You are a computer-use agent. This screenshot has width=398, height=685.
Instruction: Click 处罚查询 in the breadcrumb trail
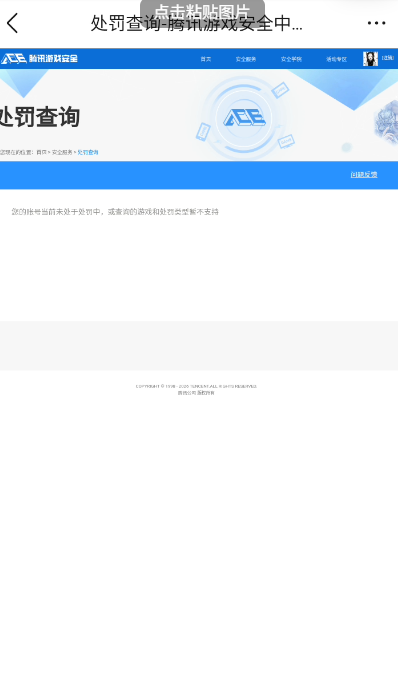88,152
